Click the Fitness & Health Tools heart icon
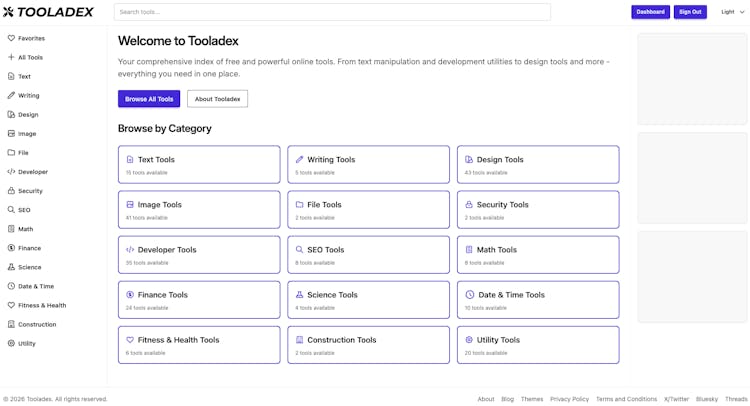The height and width of the screenshot is (406, 750). click(130, 340)
